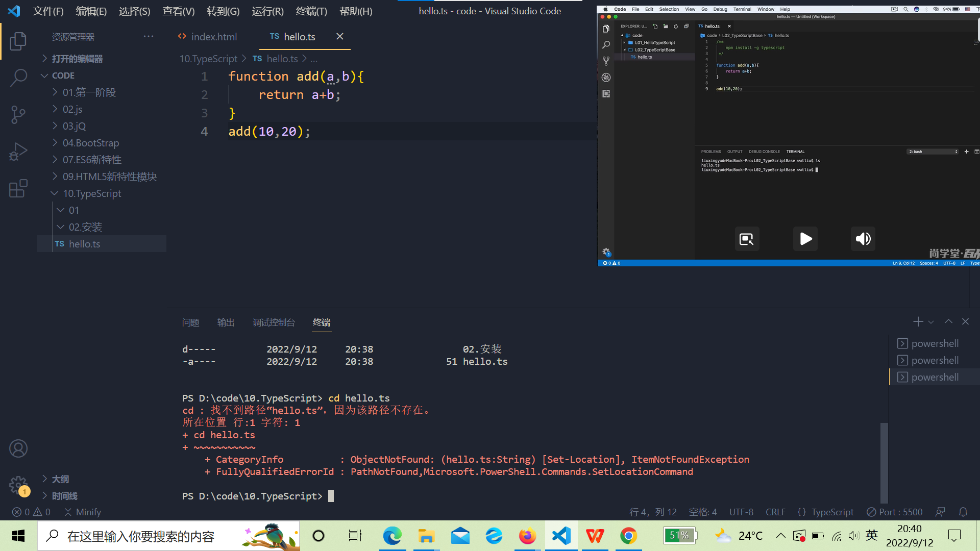Viewport: 980px width, 551px height.
Task: Click the 10.TypeScript breadcrumb
Action: 208,59
